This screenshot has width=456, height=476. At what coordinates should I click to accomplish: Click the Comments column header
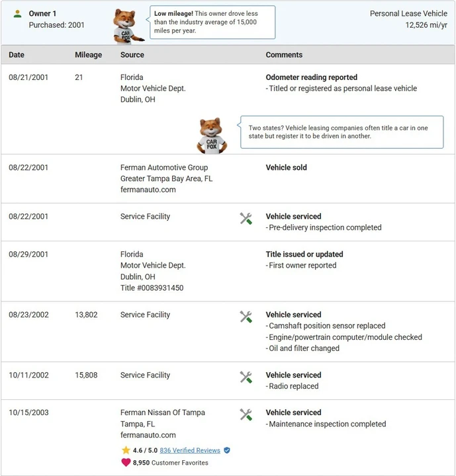[x=284, y=55]
